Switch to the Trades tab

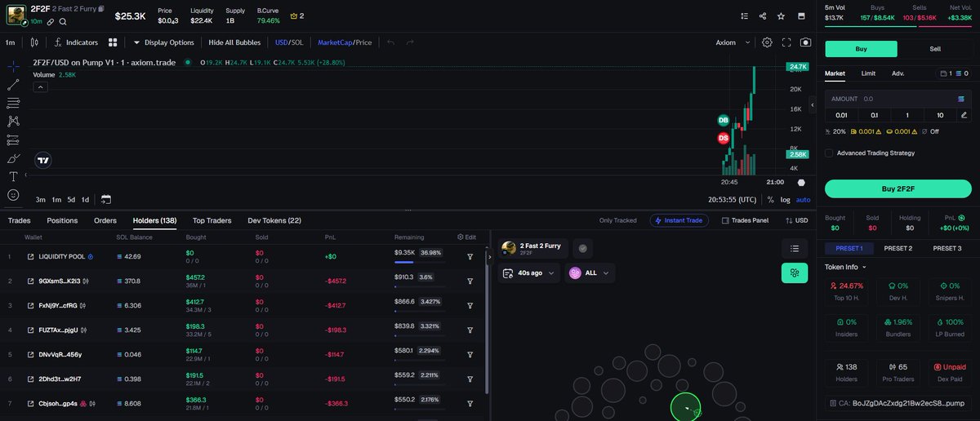coord(19,220)
